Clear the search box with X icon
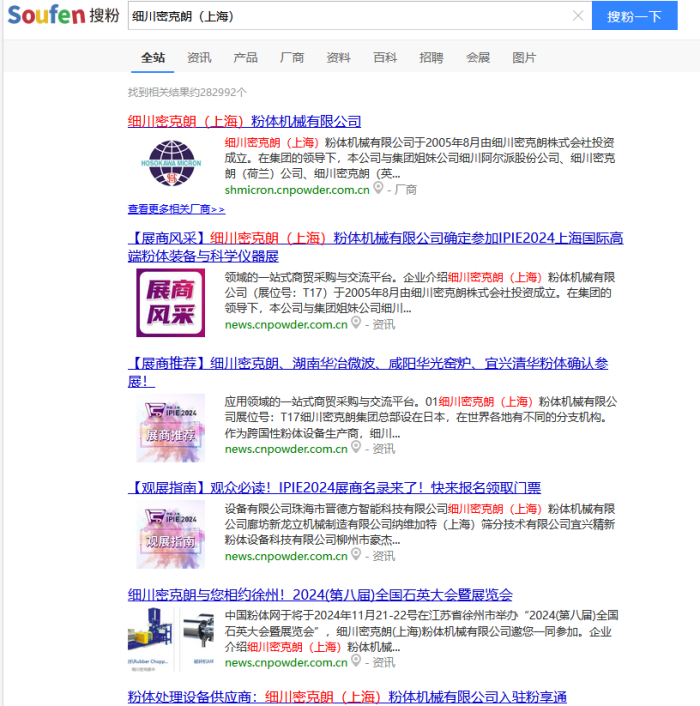The image size is (700, 706). click(x=577, y=16)
